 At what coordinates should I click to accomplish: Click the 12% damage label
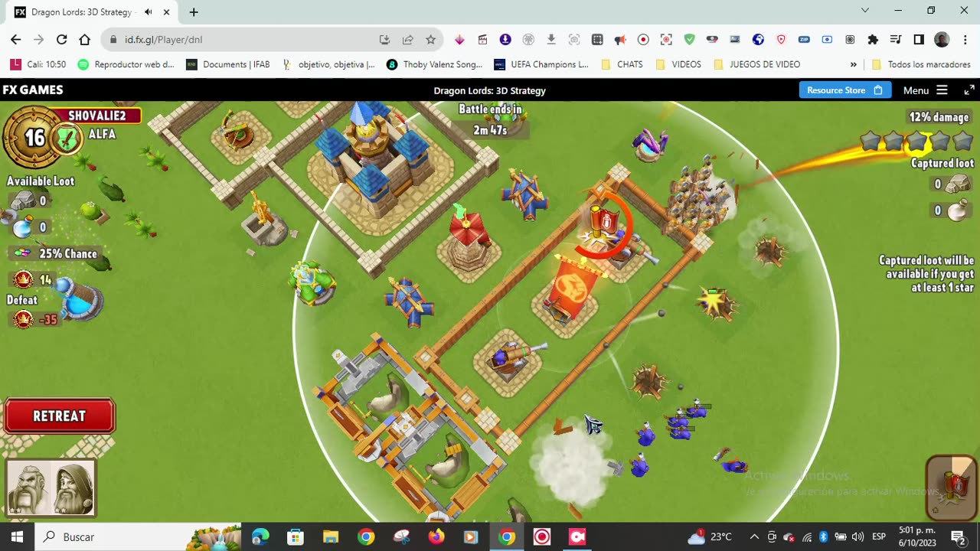point(939,117)
